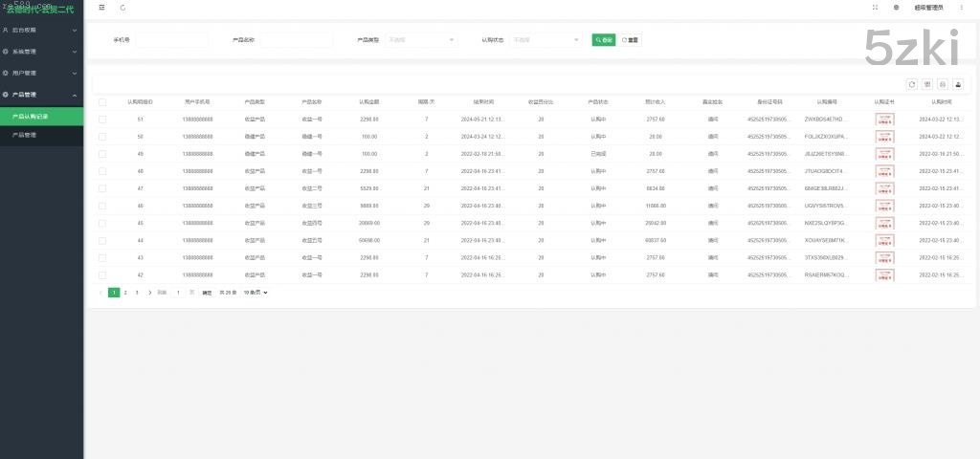The image size is (980, 459).
Task: Open the column filter icon above table
Action: (927, 84)
